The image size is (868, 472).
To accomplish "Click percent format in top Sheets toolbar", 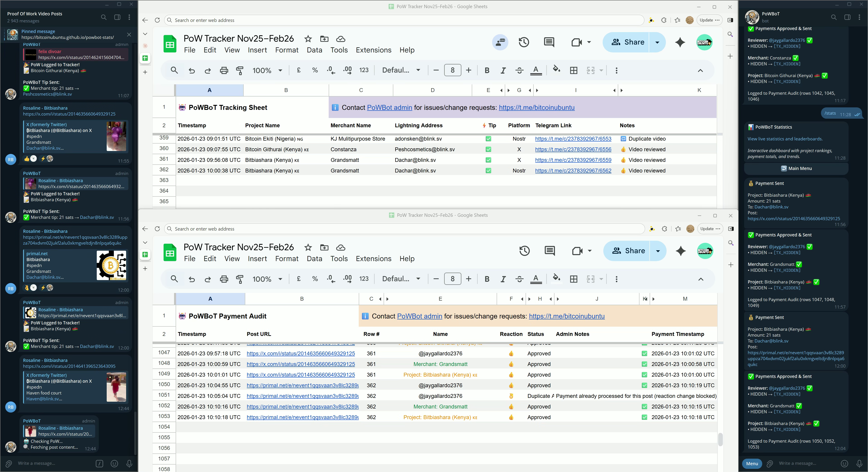I will point(315,70).
